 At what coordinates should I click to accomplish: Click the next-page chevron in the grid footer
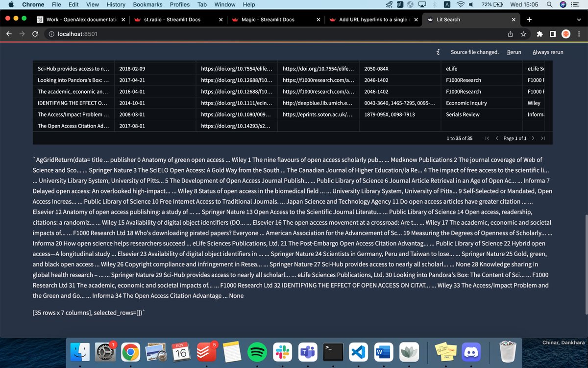pyautogui.click(x=534, y=138)
